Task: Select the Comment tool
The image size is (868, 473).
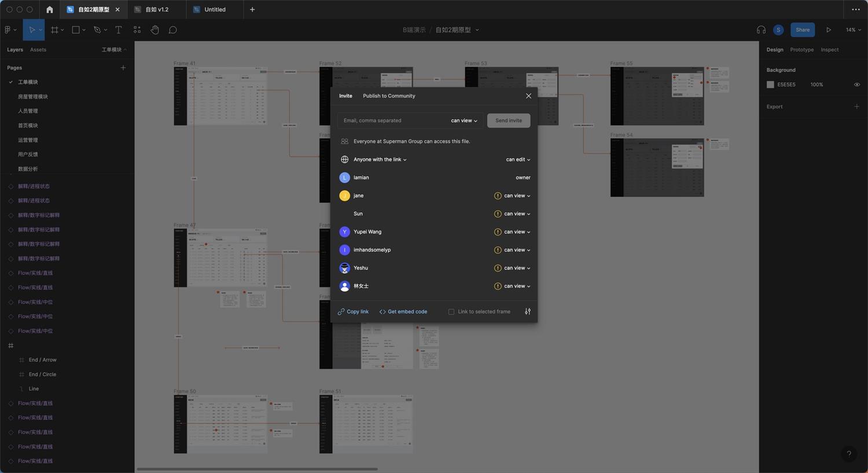Action: 172,30
